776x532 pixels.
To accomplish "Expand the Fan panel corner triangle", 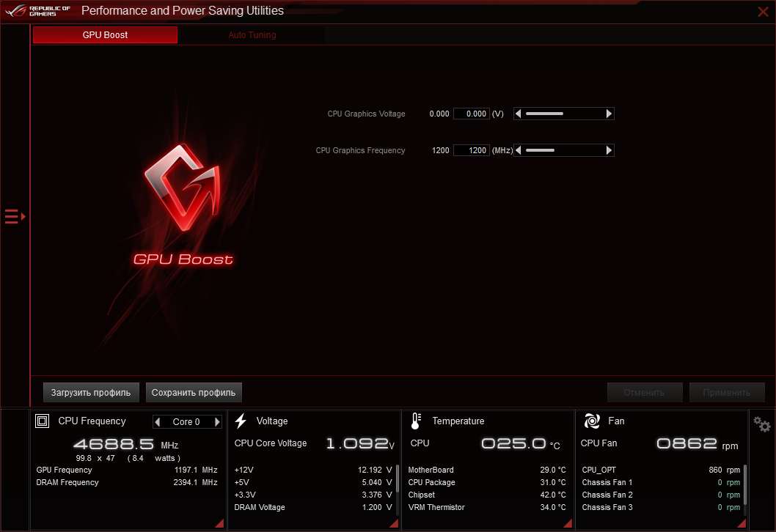I will tap(742, 524).
